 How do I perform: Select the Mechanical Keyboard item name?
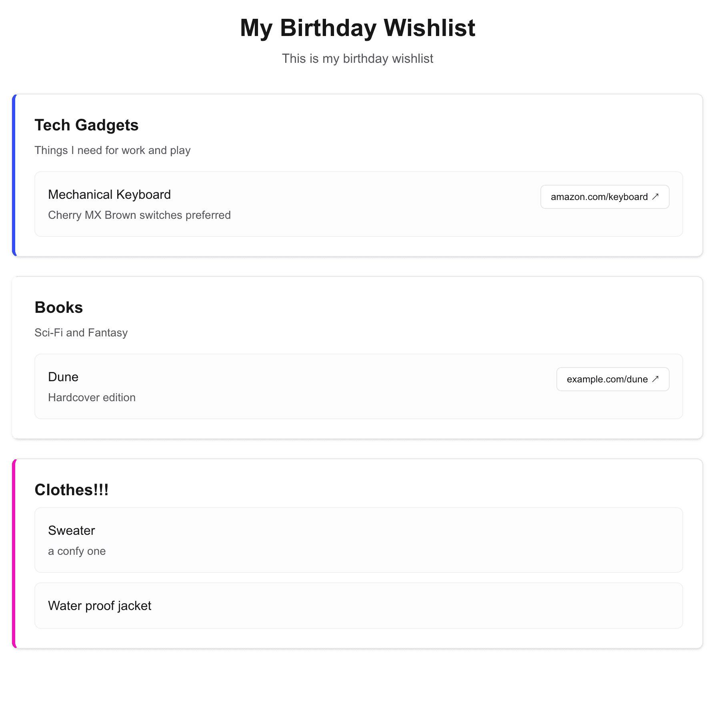tap(109, 195)
